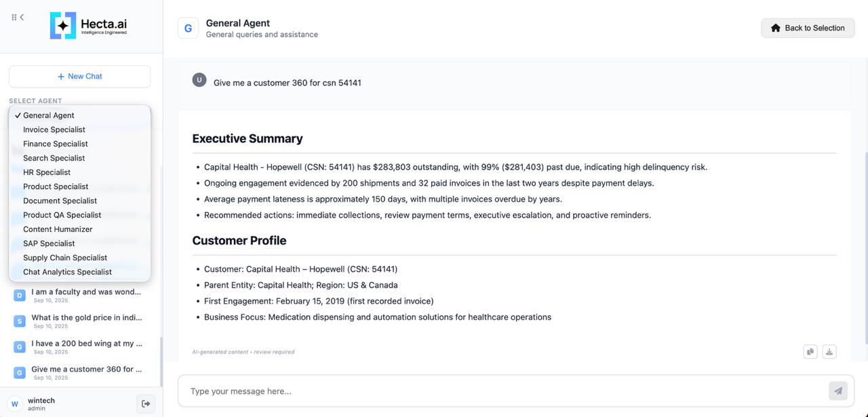This screenshot has height=417, width=868.
Task: Click the General Agent 'G' avatar icon
Action: (x=188, y=28)
